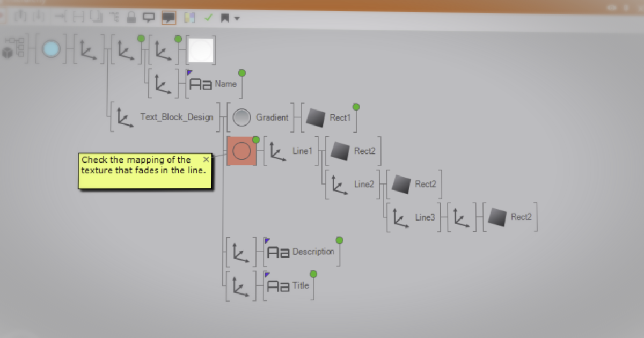Select the blue circle node at root

click(51, 49)
